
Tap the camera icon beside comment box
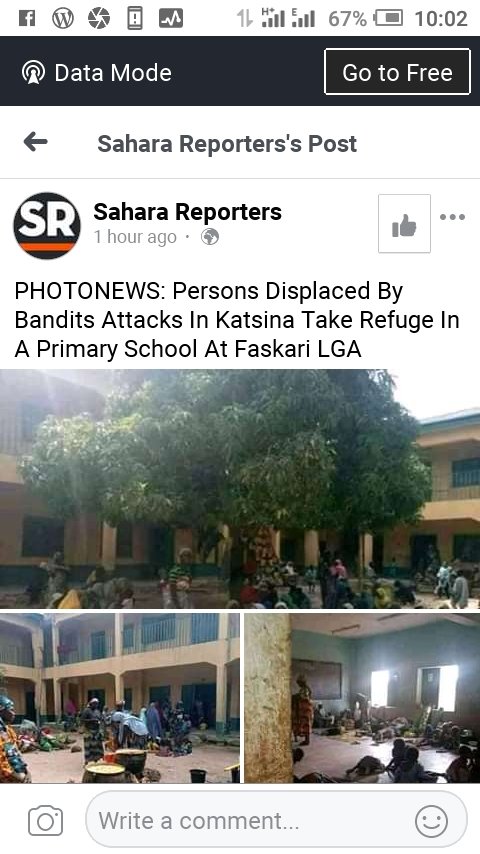46,821
